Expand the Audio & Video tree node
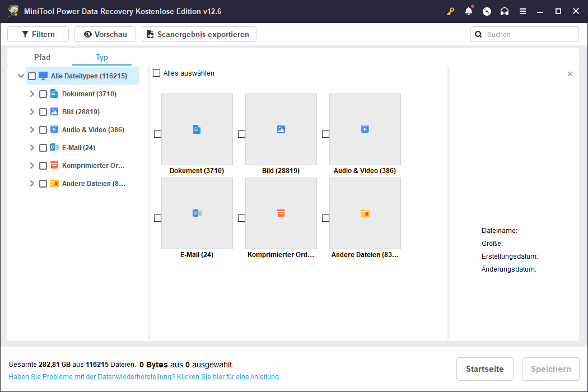The image size is (588, 392). coord(32,130)
